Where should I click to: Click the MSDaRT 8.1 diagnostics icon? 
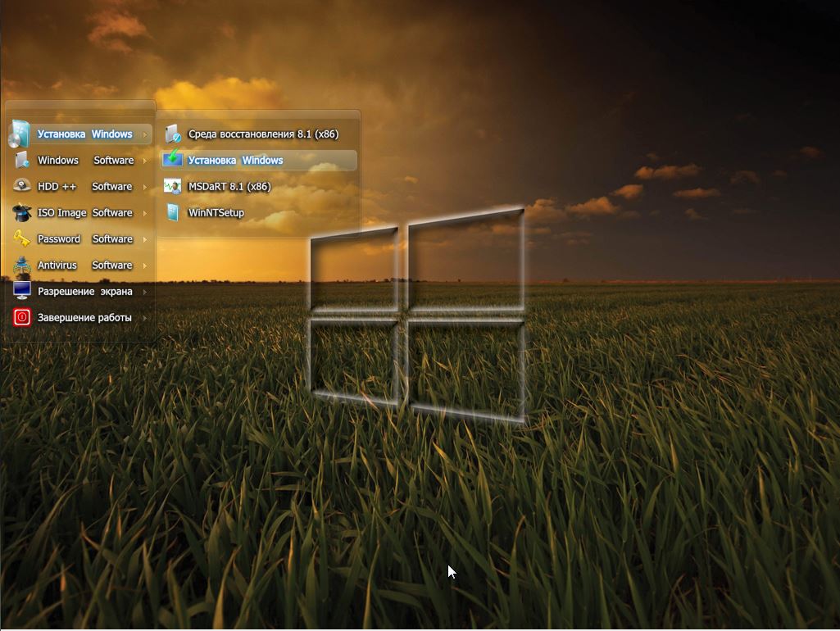tap(172, 186)
